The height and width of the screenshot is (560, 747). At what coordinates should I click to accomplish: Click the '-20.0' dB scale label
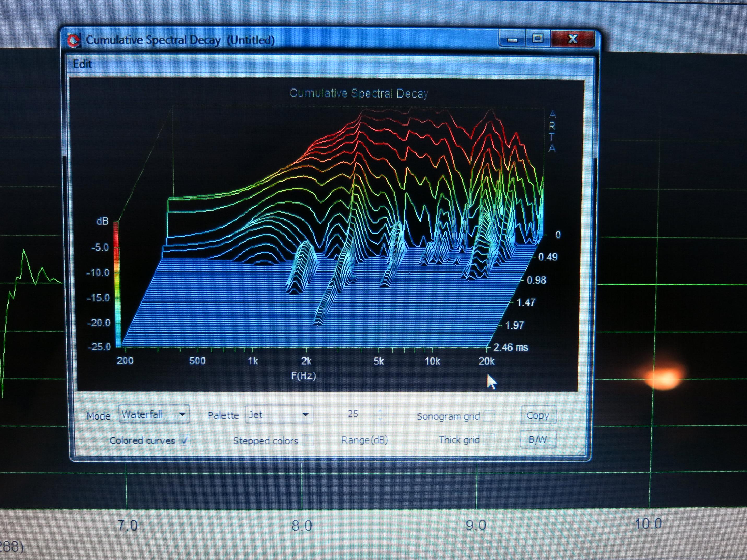click(x=99, y=323)
